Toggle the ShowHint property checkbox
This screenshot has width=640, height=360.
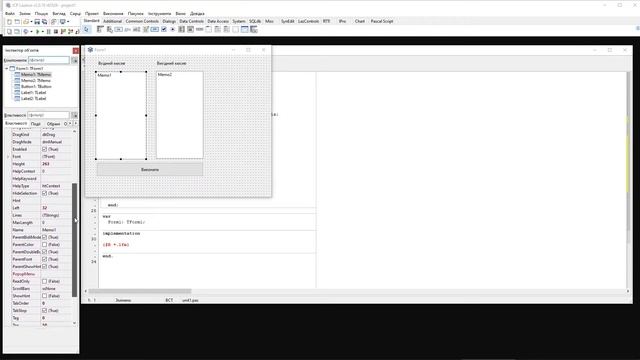click(44, 296)
